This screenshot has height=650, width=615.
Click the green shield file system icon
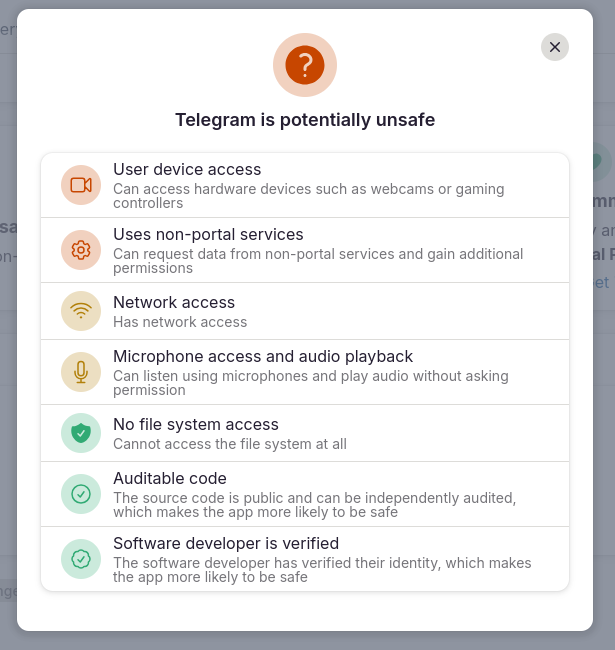81,433
